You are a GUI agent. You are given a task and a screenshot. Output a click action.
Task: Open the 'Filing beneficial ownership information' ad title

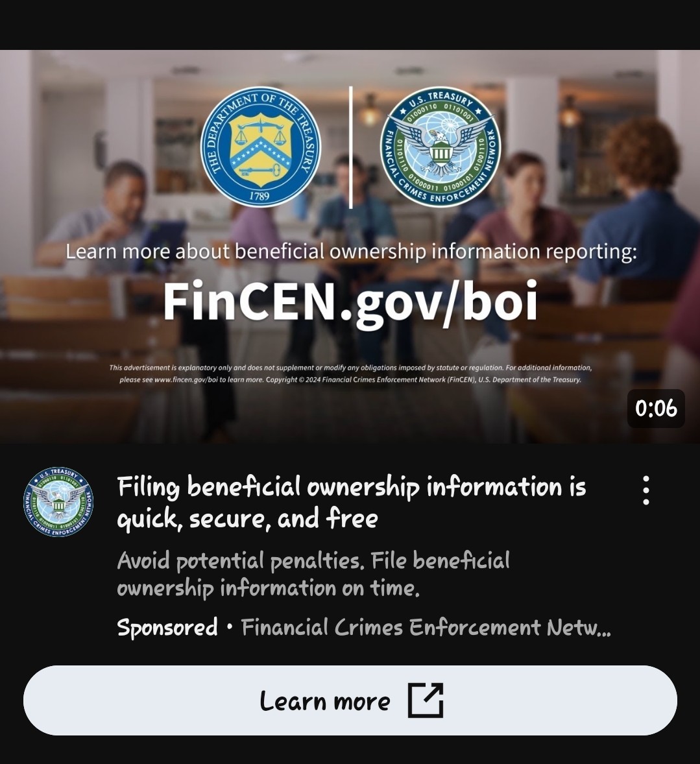click(x=352, y=503)
